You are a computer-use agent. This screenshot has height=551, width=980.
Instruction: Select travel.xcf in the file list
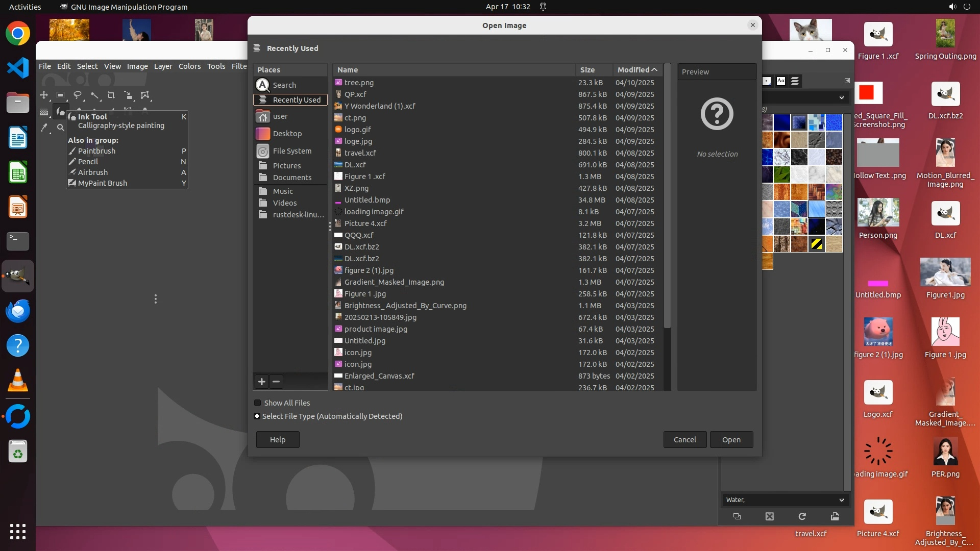[360, 153]
